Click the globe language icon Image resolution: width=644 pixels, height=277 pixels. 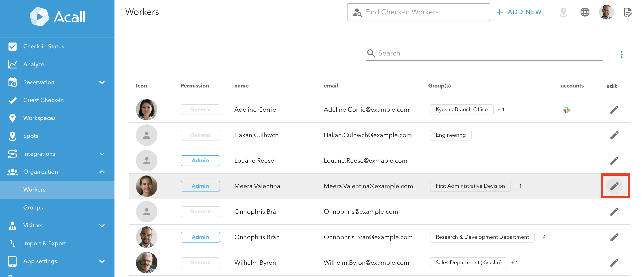585,12
